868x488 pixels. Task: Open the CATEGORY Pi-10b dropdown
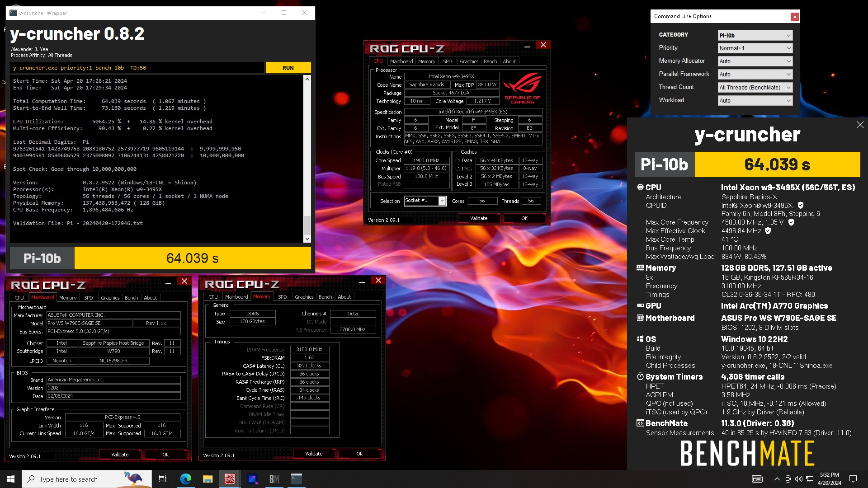[x=755, y=35]
